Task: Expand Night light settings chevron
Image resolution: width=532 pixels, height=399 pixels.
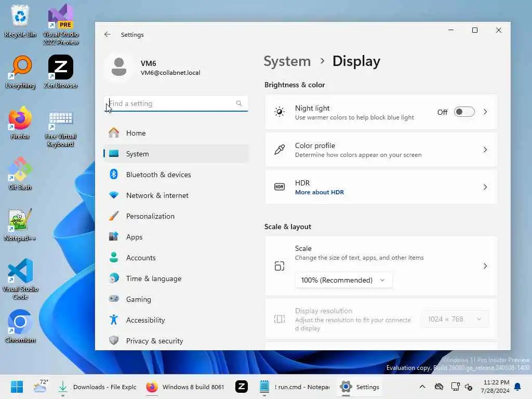Action: [x=485, y=112]
